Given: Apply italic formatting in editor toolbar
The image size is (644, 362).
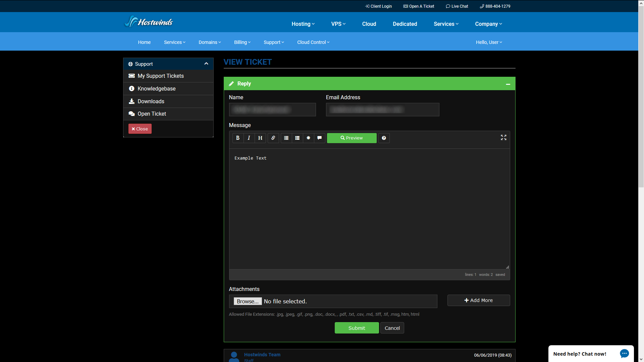Looking at the screenshot, I should click(x=249, y=138).
